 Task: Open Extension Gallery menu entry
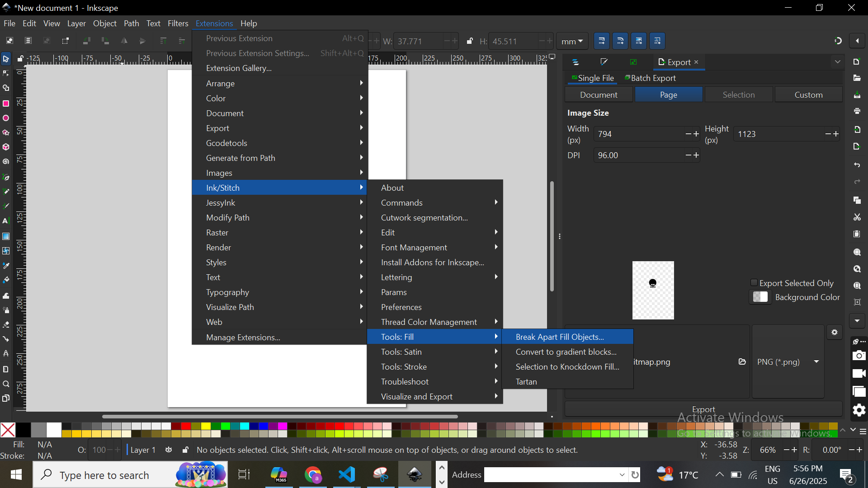pyautogui.click(x=280, y=68)
